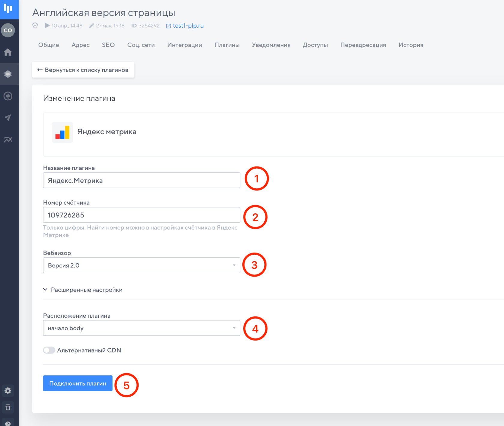Click the pencil edit date icon
This screenshot has height=426, width=504.
point(91,25)
